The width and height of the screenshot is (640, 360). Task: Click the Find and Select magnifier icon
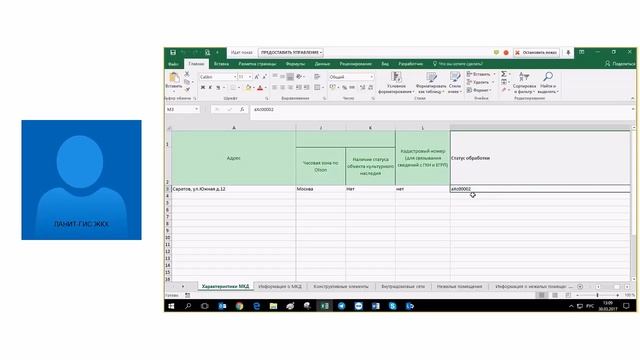[548, 77]
